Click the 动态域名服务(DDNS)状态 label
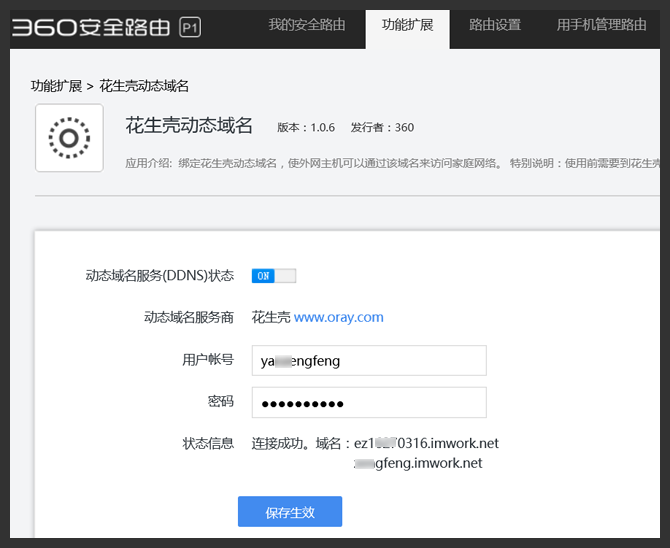 160,276
